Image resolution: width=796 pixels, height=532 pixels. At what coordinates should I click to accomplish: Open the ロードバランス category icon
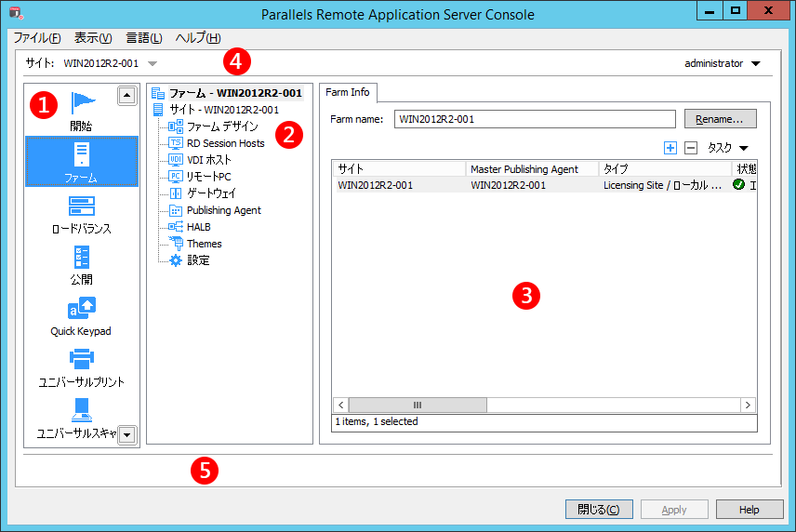tap(81, 206)
